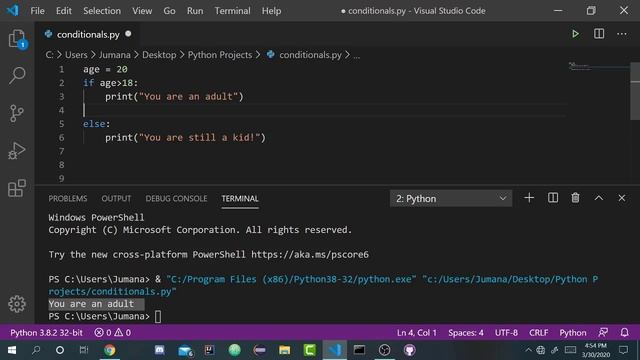
Task: Open Windows Task View
Action: click(84, 350)
